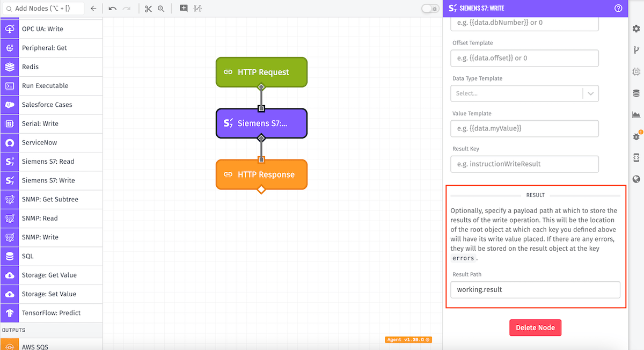This screenshot has height=350, width=644.
Task: Open the chip-shaped tab in the right sidebar
Action: click(636, 71)
